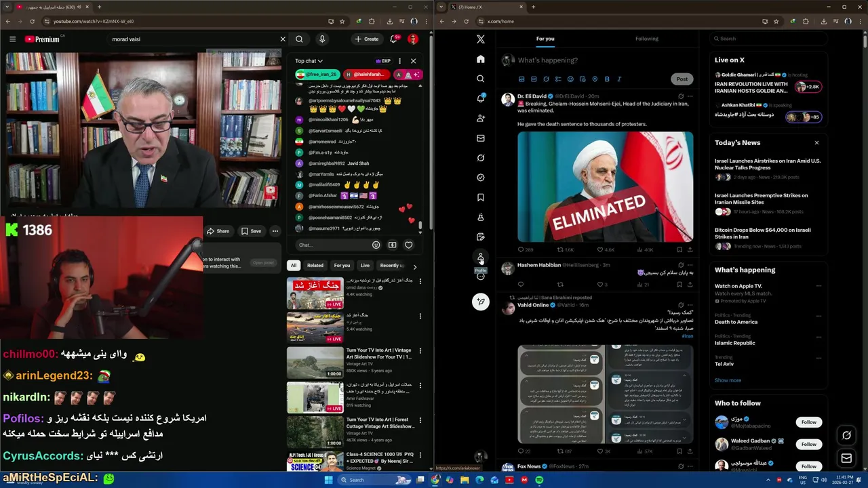Focus the X Search box

tap(768, 39)
